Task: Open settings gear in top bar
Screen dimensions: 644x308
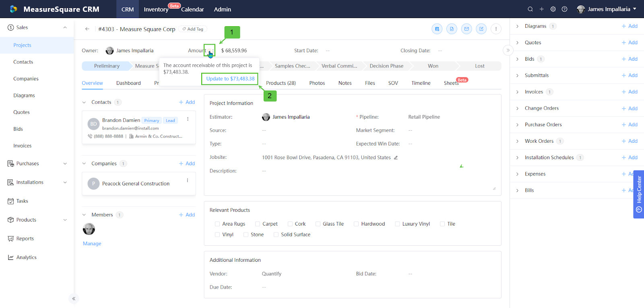Action: click(x=553, y=9)
